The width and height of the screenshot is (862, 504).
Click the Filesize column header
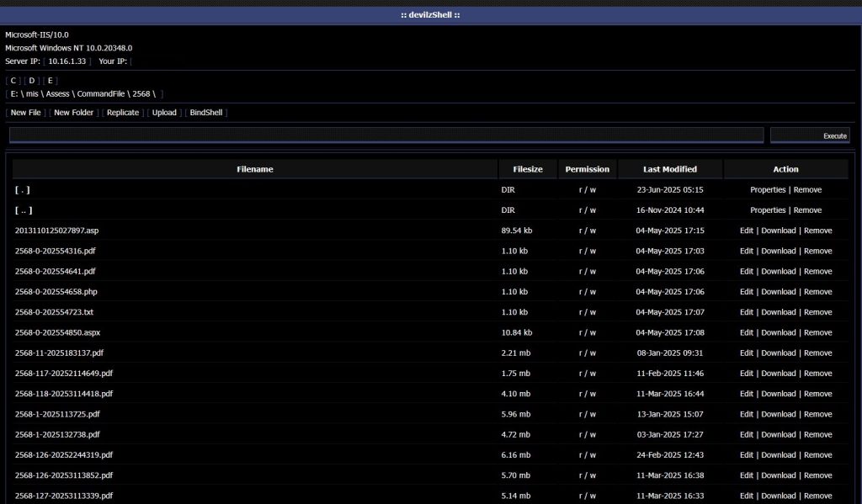pos(528,169)
